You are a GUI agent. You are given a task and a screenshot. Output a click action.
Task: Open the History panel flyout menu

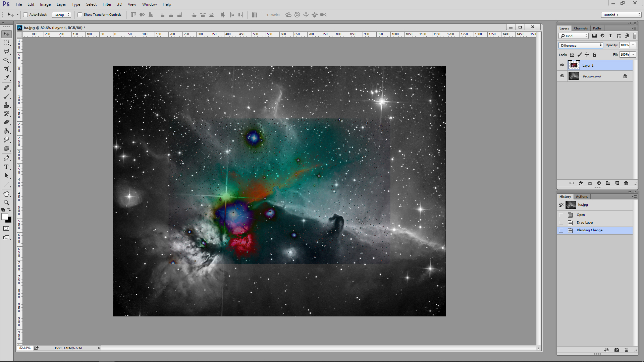click(634, 196)
